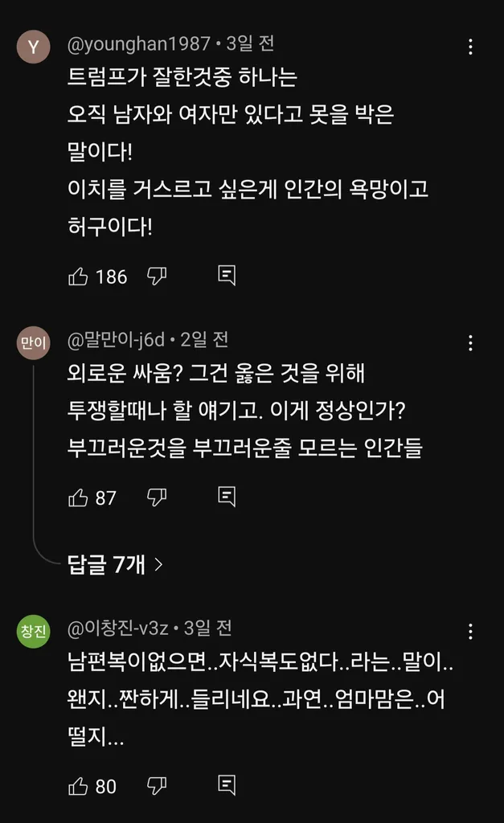Dislike the comment by @younghan1987
The width and height of the screenshot is (504, 823).
point(157,276)
